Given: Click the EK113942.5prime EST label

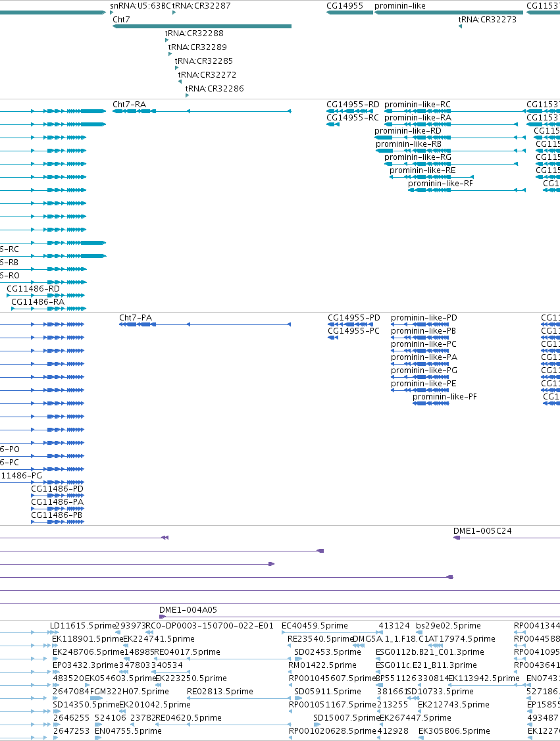Looking at the screenshot, I should tap(484, 678).
